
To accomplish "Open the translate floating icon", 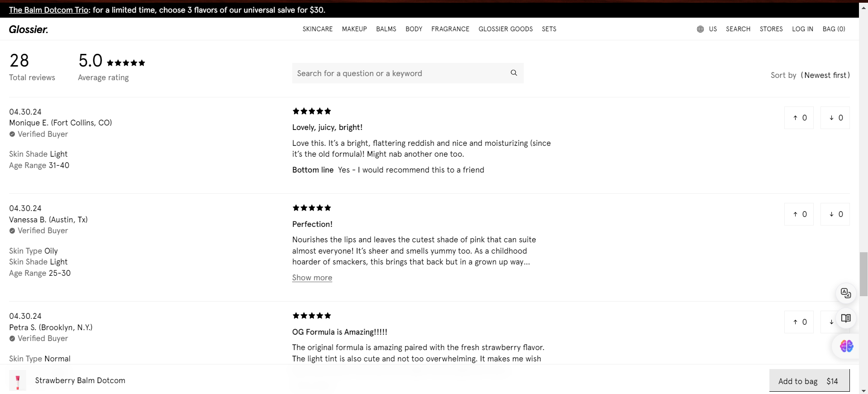I will tap(846, 293).
